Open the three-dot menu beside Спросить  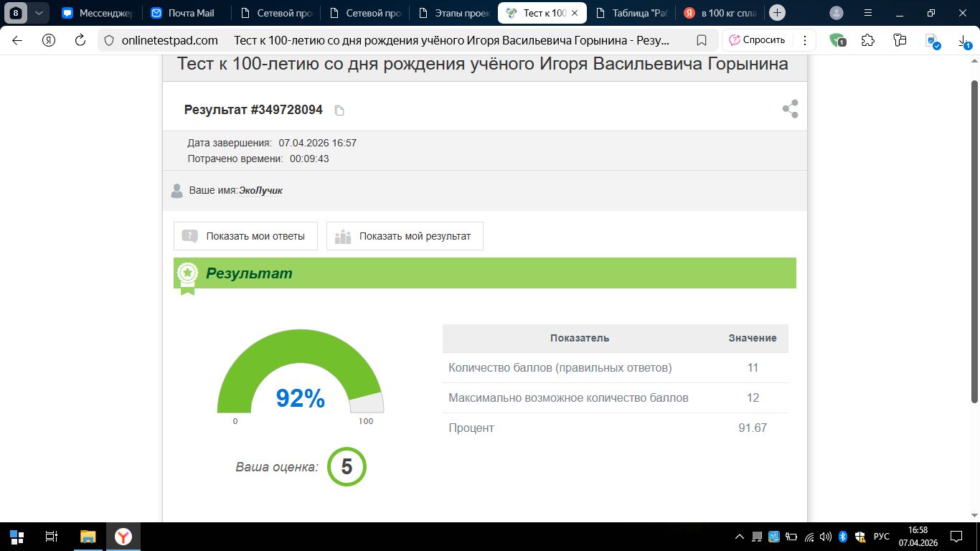click(804, 40)
